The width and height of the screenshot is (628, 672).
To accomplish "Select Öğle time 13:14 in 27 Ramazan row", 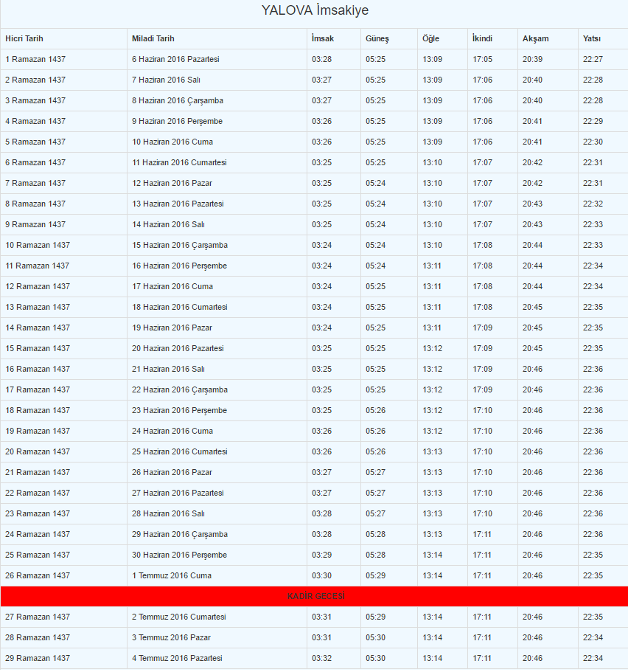I will pos(432,617).
